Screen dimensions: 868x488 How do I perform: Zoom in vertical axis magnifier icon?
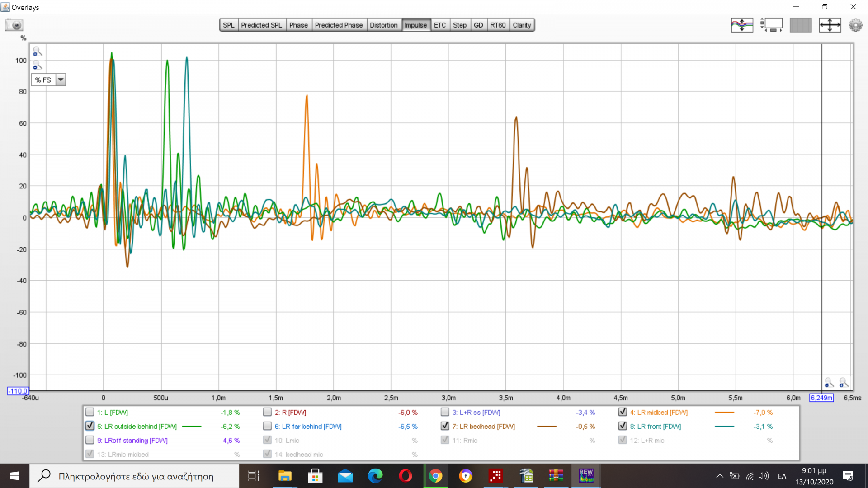click(38, 52)
